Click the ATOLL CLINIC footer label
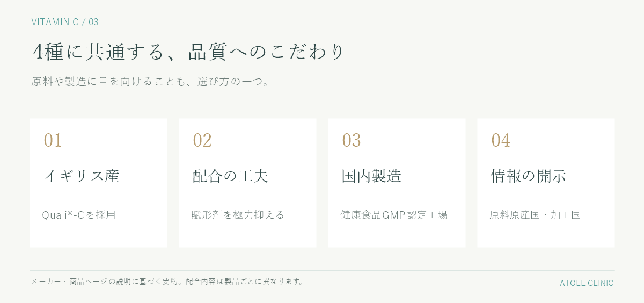Image resolution: width=644 pixels, height=303 pixels. tap(587, 283)
